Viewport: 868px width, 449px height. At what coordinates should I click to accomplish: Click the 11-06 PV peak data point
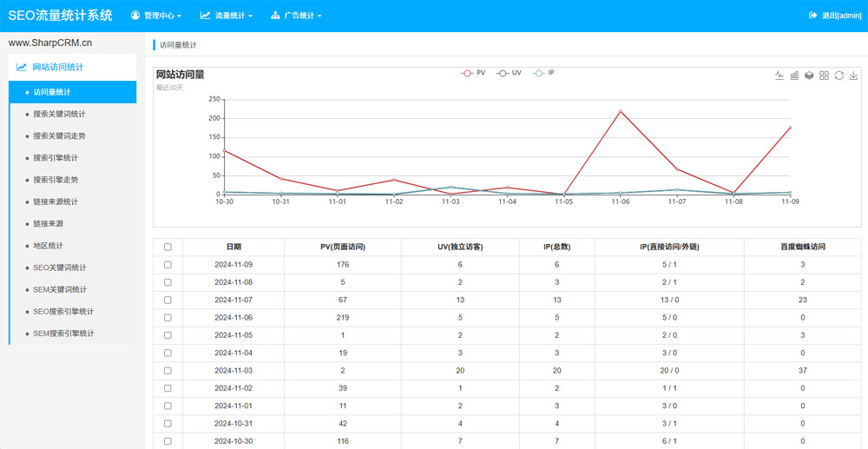621,111
